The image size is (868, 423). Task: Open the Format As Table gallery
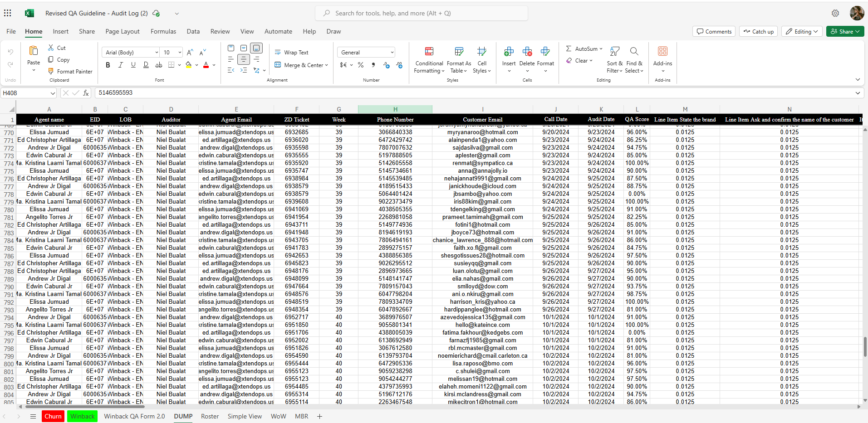(x=459, y=59)
